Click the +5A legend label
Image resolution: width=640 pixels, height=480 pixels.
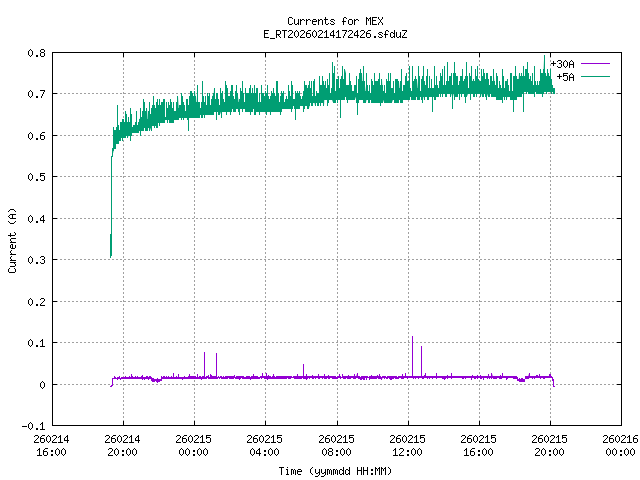tap(565, 76)
